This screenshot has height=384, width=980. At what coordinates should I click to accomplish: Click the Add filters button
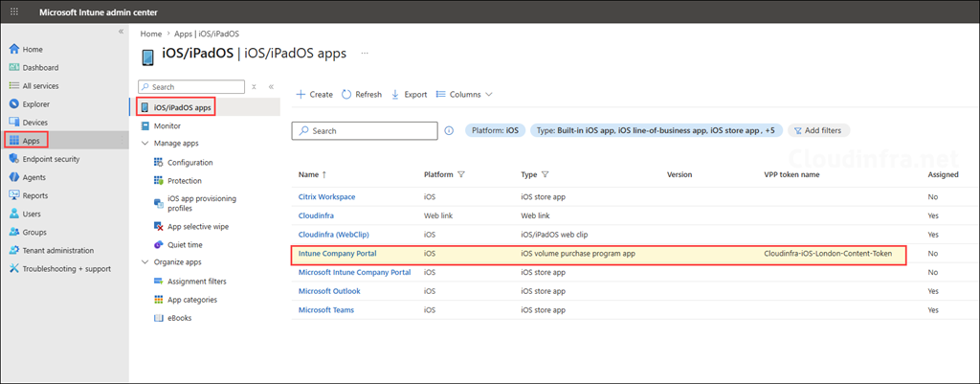(x=818, y=130)
